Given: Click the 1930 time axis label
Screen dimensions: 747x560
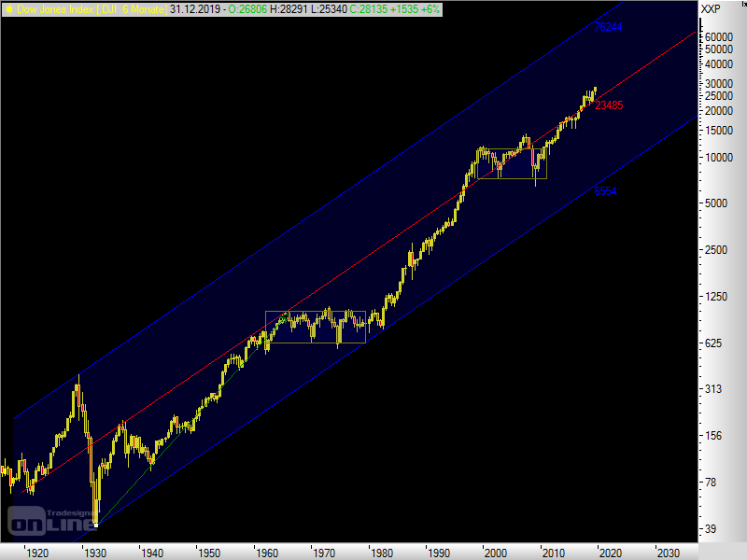Looking at the screenshot, I should [x=95, y=553].
